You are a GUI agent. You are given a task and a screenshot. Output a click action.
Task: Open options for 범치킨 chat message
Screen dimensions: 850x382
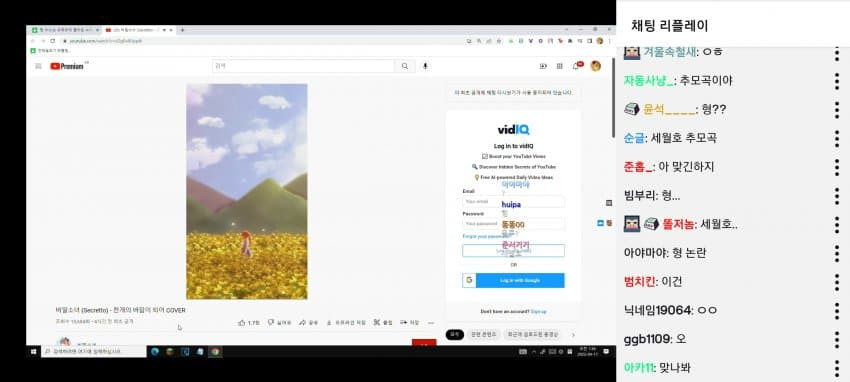836,282
